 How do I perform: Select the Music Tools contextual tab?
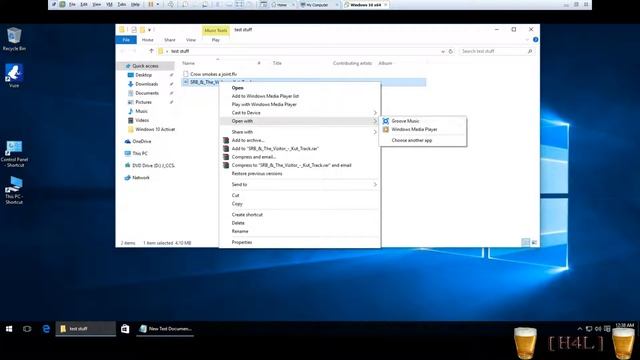point(216,30)
